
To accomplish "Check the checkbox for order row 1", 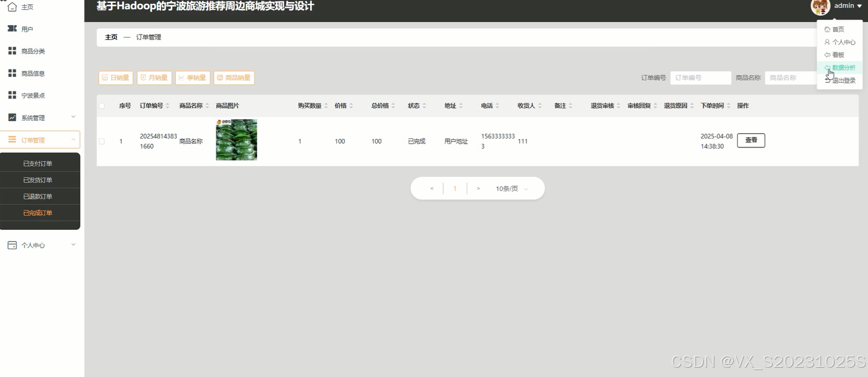I will (102, 141).
